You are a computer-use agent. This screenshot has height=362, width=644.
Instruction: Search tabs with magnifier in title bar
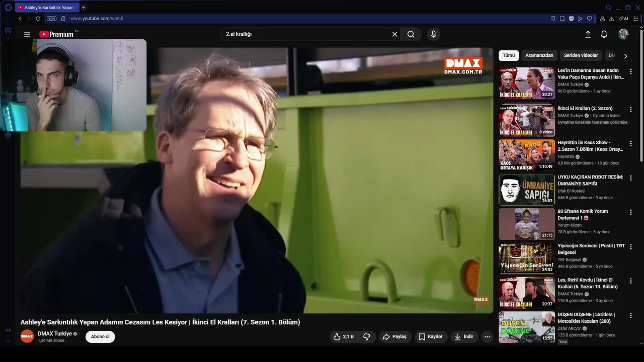pos(608,8)
